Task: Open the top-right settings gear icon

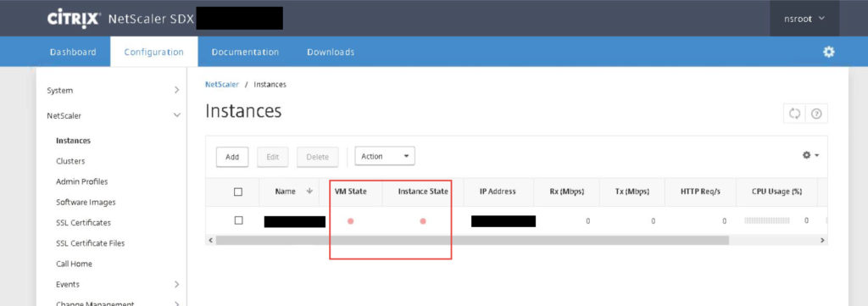Action: [x=828, y=52]
